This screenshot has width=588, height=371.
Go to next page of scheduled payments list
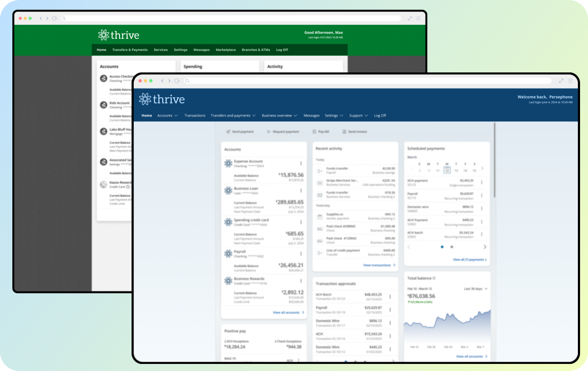pyautogui.click(x=485, y=247)
